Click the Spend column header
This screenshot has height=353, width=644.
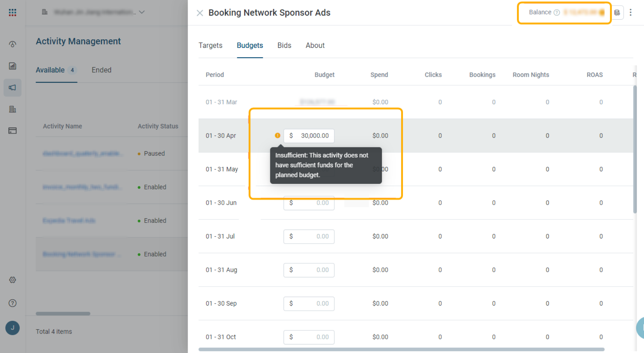(379, 75)
